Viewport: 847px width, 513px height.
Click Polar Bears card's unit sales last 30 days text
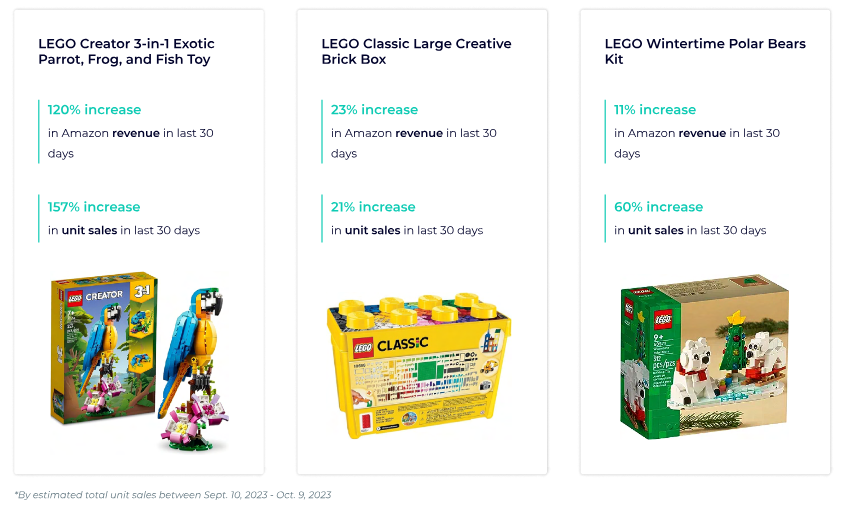pos(690,230)
